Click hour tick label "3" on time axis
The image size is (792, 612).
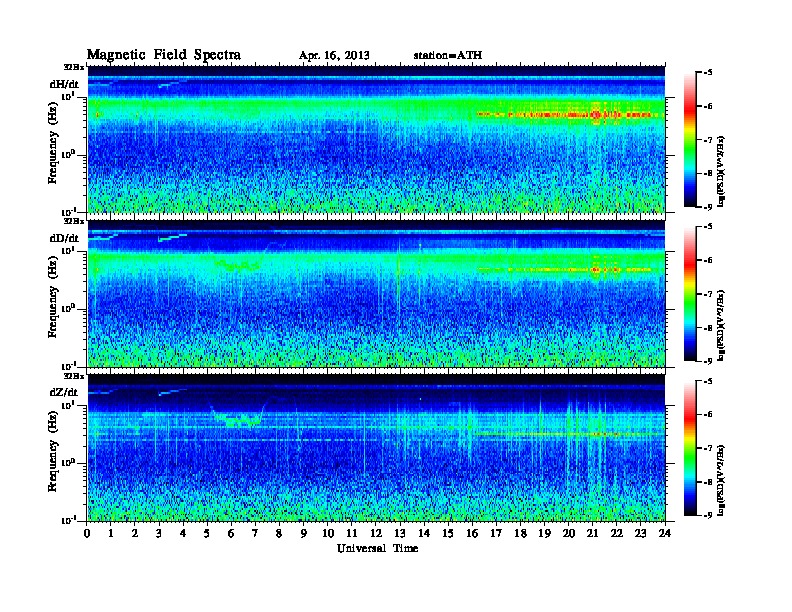(159, 533)
